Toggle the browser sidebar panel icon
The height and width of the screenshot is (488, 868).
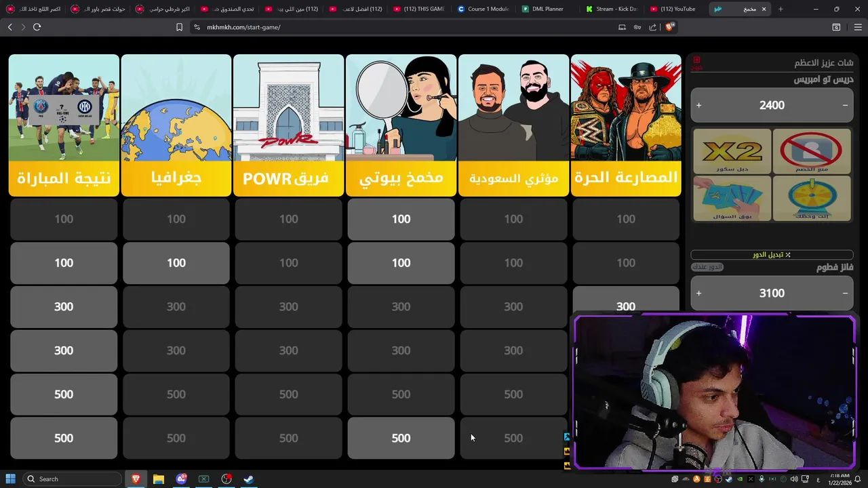click(836, 27)
